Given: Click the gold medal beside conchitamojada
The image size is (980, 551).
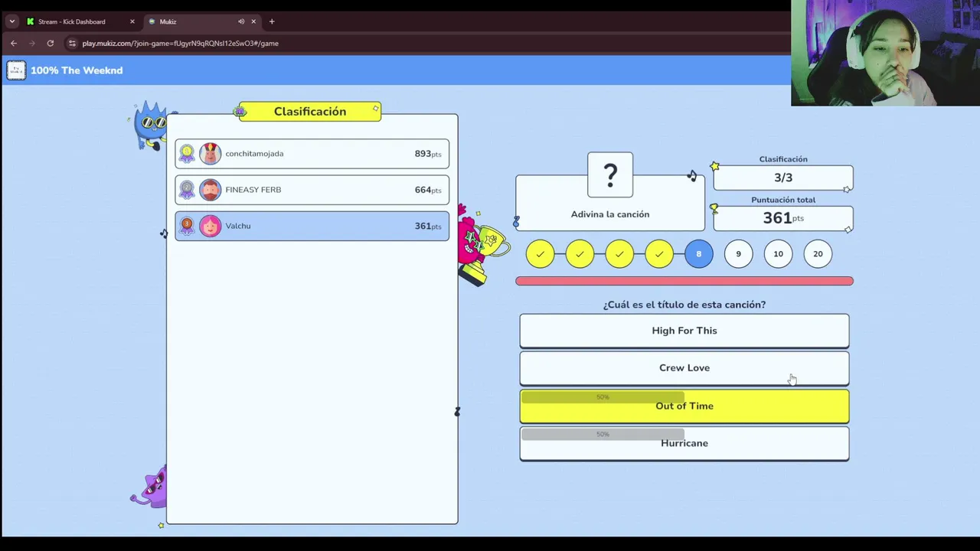Looking at the screenshot, I should [187, 154].
